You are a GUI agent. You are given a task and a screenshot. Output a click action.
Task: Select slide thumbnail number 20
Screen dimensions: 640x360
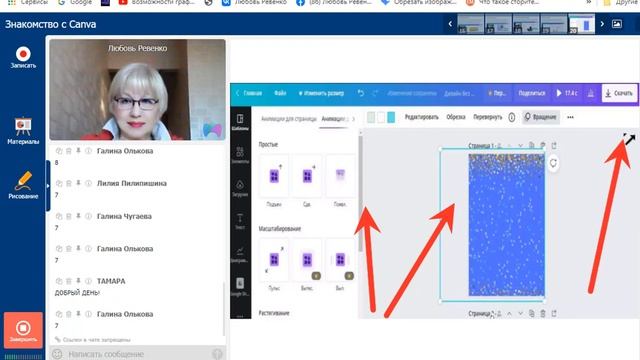coord(582,24)
